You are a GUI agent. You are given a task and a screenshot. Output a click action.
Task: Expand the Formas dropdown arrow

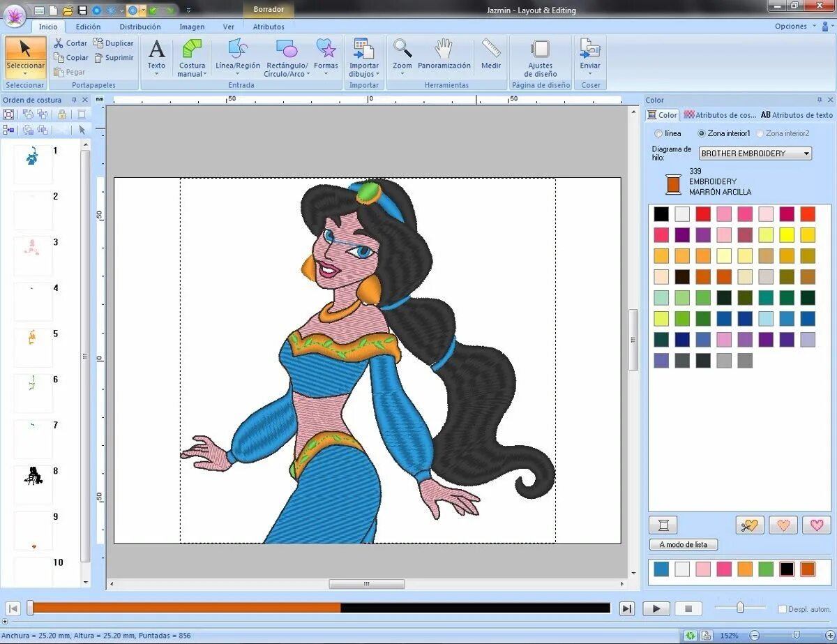[x=326, y=74]
